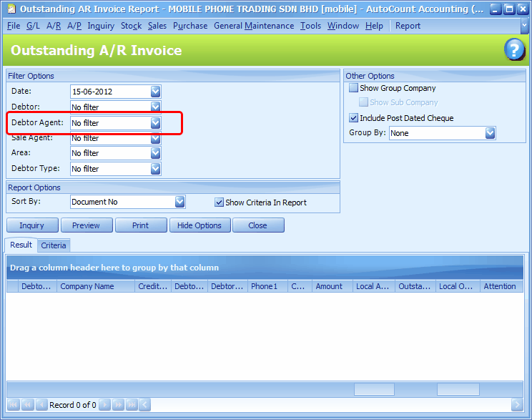This screenshot has width=532, height=420.
Task: Open the A/R menu
Action: click(x=54, y=26)
